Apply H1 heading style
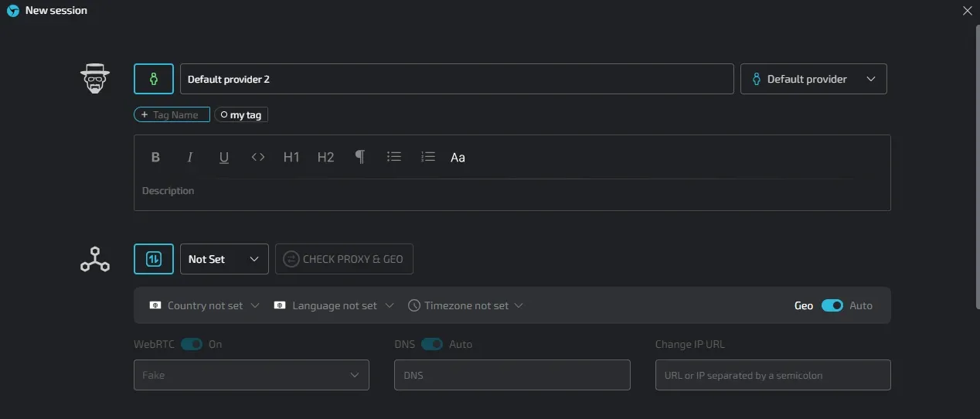Image resolution: width=980 pixels, height=419 pixels. pos(291,157)
